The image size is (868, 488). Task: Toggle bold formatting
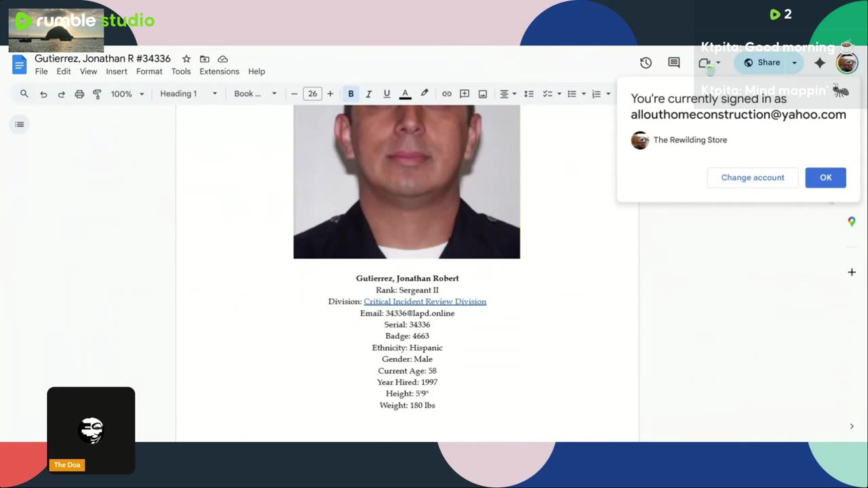(x=351, y=94)
